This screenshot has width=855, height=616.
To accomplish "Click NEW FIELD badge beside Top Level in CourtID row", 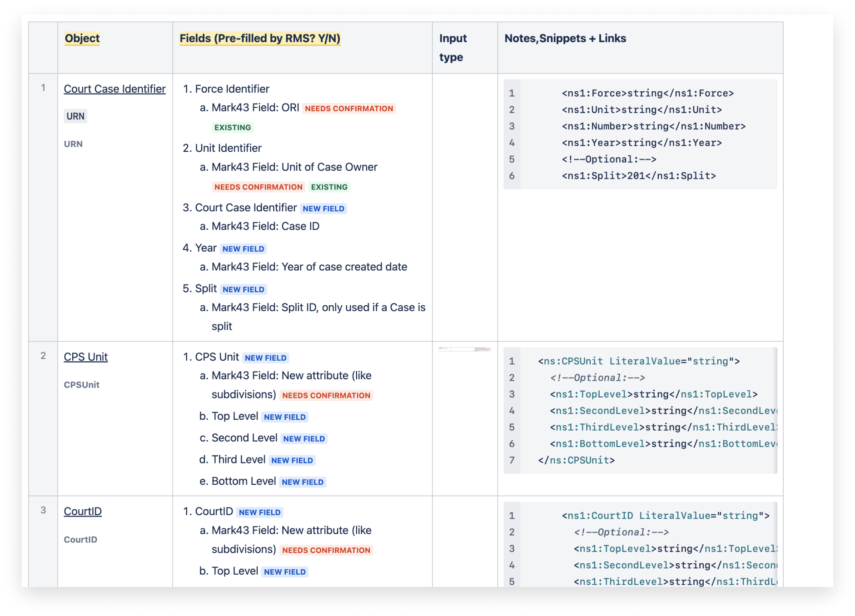I will coord(285,572).
